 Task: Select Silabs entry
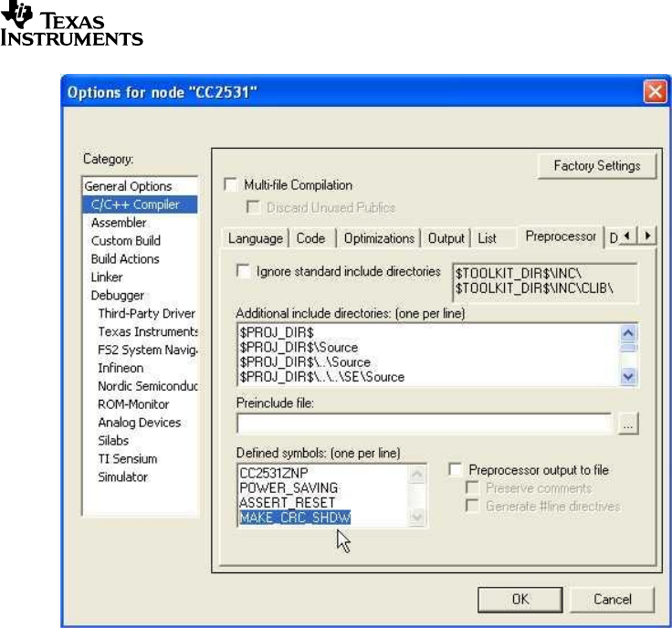[x=113, y=440]
